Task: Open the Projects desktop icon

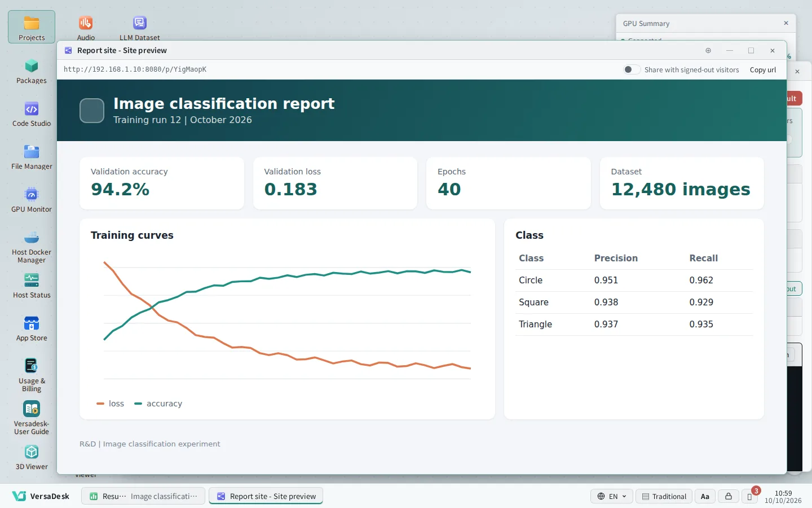Action: (32, 27)
